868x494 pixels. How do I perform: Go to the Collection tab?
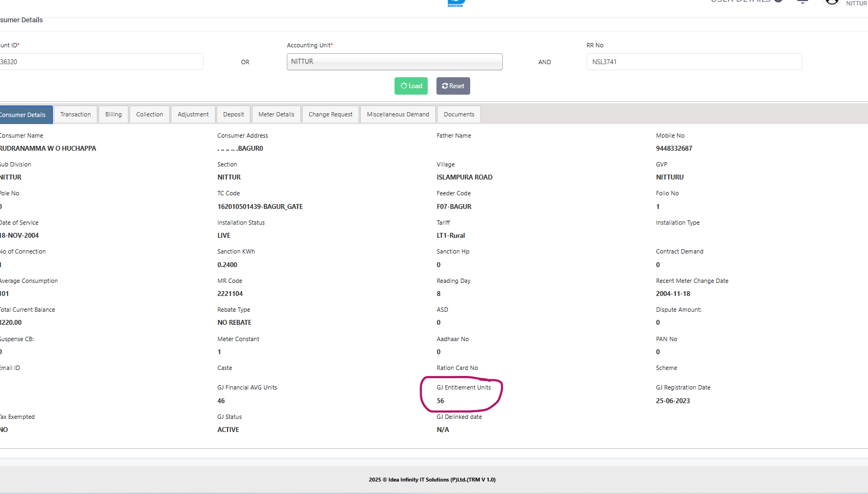tap(150, 115)
